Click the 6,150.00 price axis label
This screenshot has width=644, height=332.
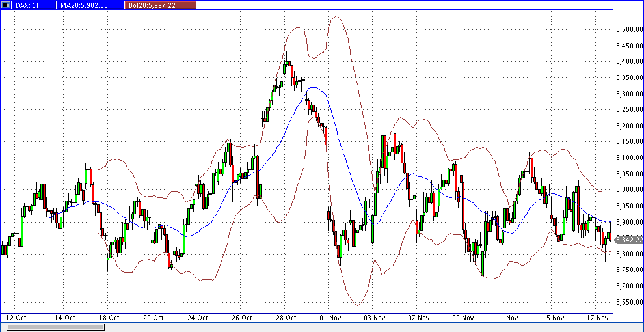click(629, 142)
